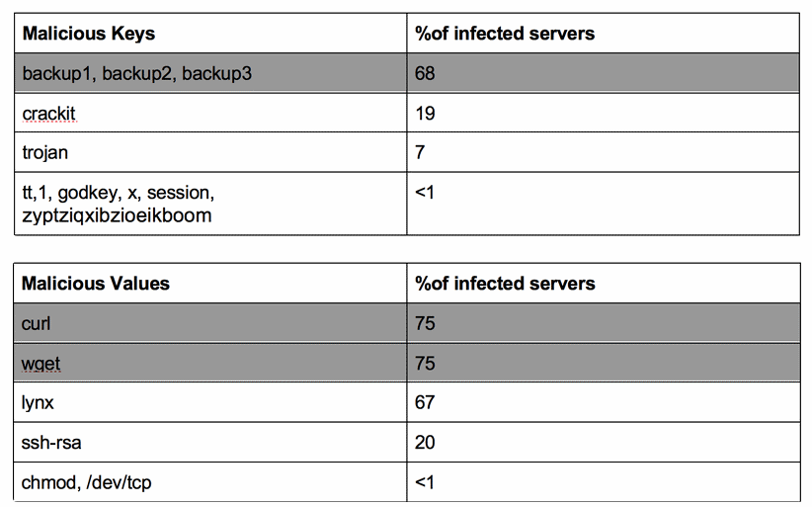Click the value 67 beside lynx
Screen dimensions: 812x507
coord(425,403)
